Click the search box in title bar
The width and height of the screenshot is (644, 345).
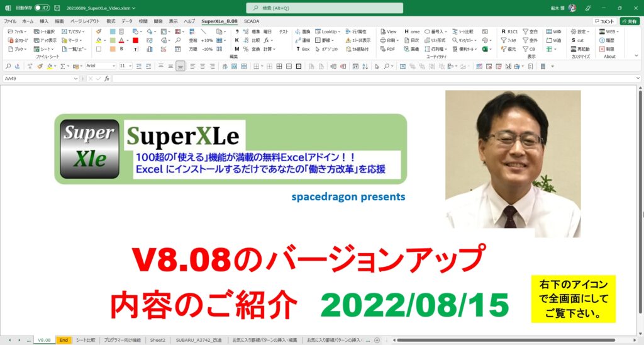pos(325,8)
